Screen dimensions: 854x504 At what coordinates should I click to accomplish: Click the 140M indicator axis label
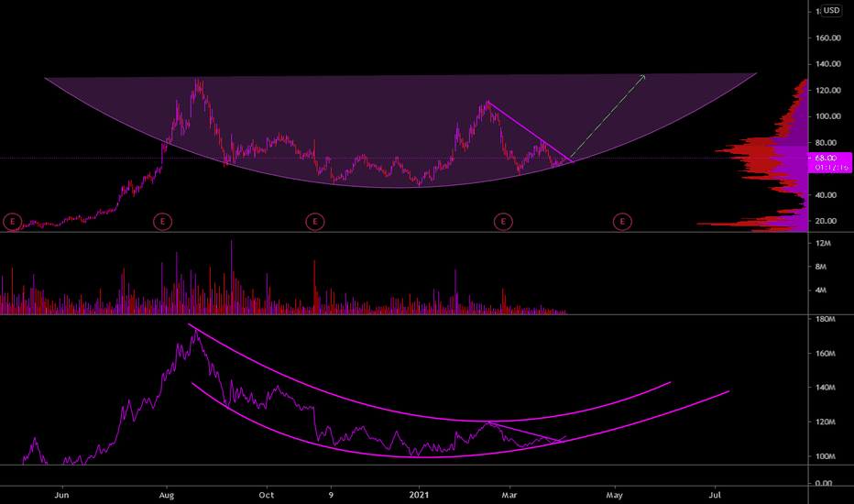coord(825,388)
